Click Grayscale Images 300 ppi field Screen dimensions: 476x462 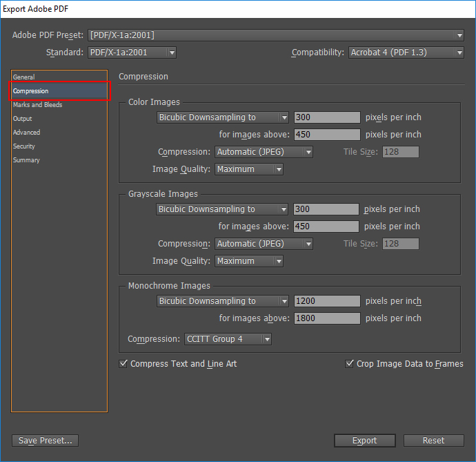coord(326,209)
